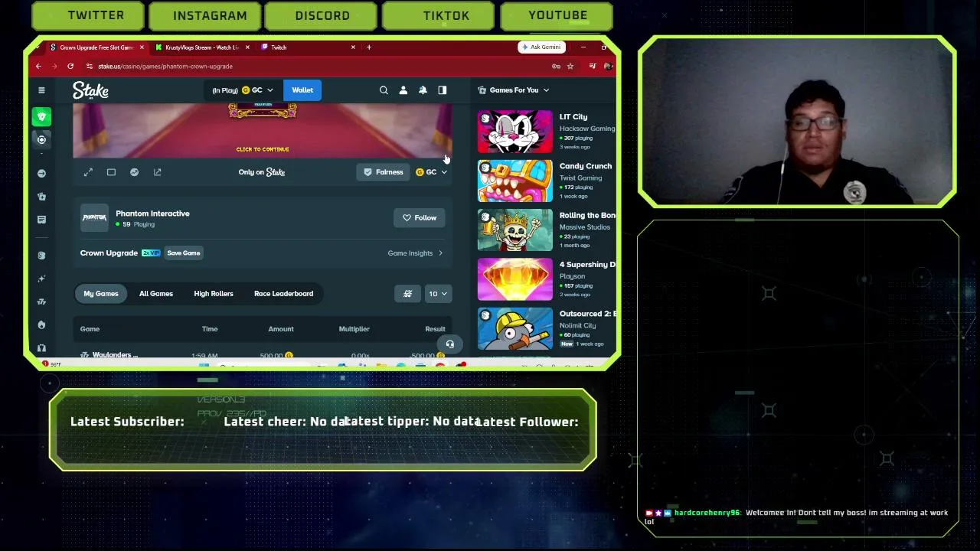
Task: Toggle the side panel icon in Stake header
Action: pyautogui.click(x=443, y=90)
